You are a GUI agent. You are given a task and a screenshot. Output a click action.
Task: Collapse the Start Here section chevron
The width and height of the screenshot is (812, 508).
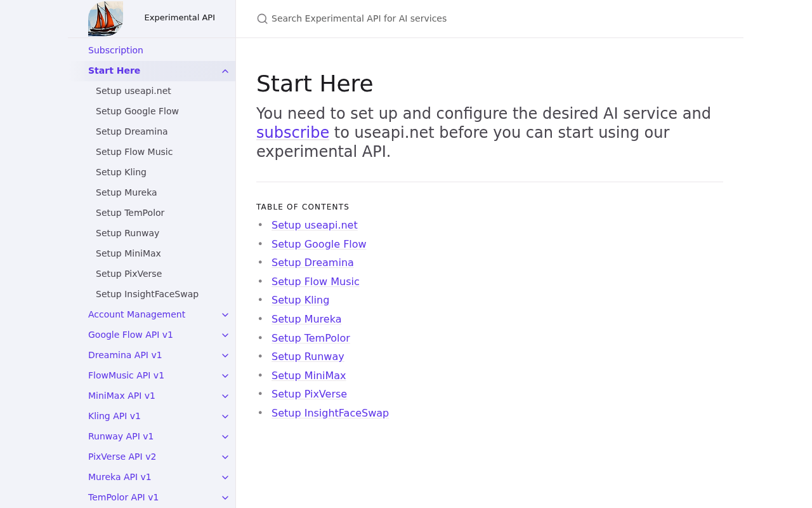coord(225,71)
